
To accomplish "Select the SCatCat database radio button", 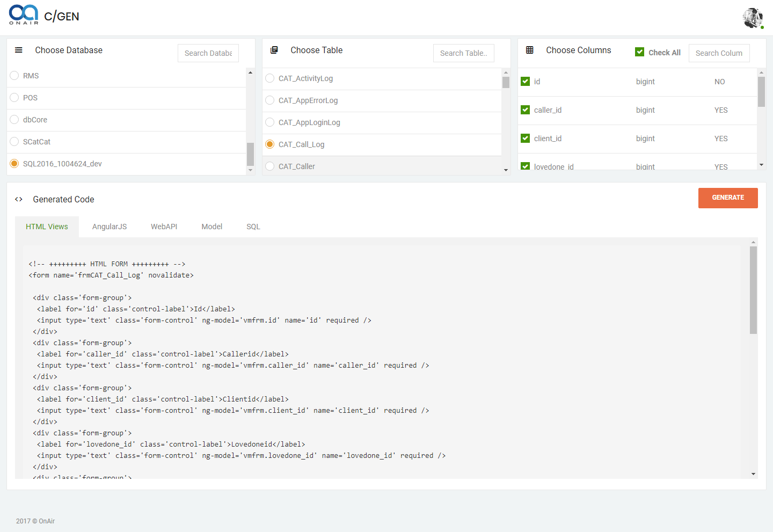I will [x=14, y=142].
